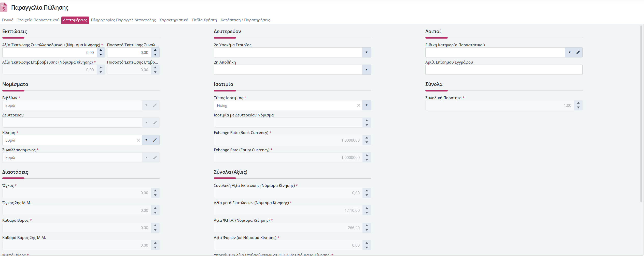
Task: Go to Κατάσταση / Παρατηρήσεις tab
Action: (x=245, y=20)
